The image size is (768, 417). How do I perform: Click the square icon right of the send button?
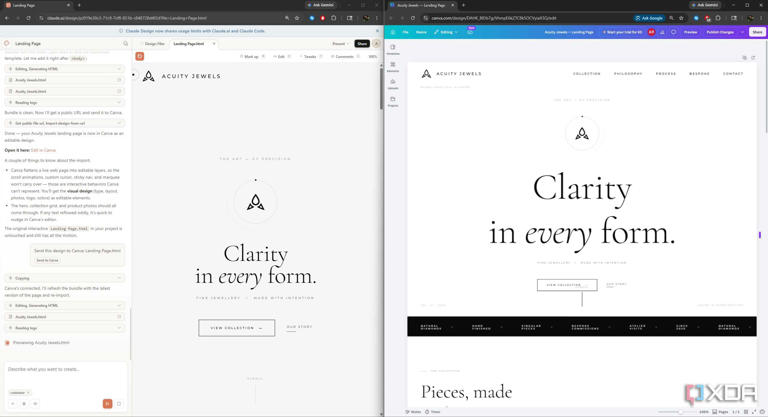[x=119, y=404]
